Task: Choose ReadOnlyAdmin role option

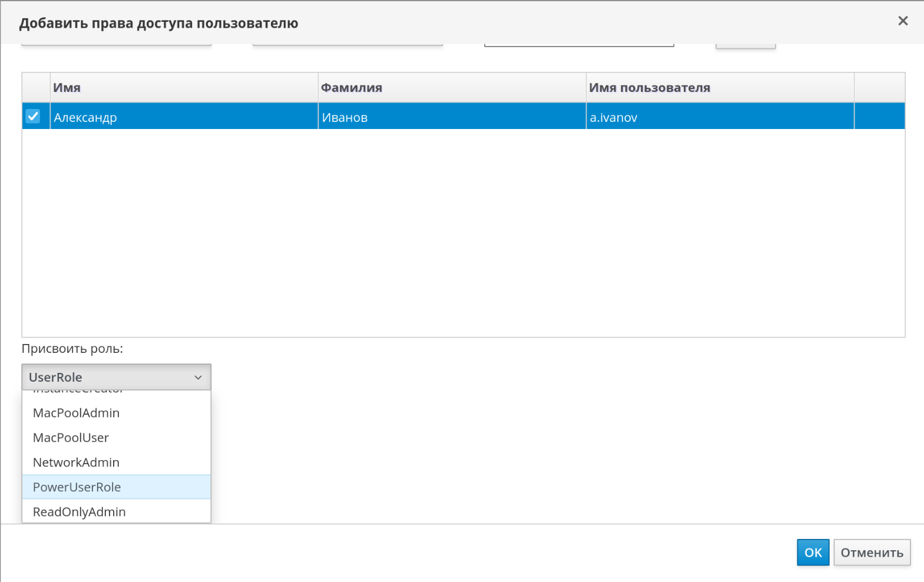Action: coord(79,512)
